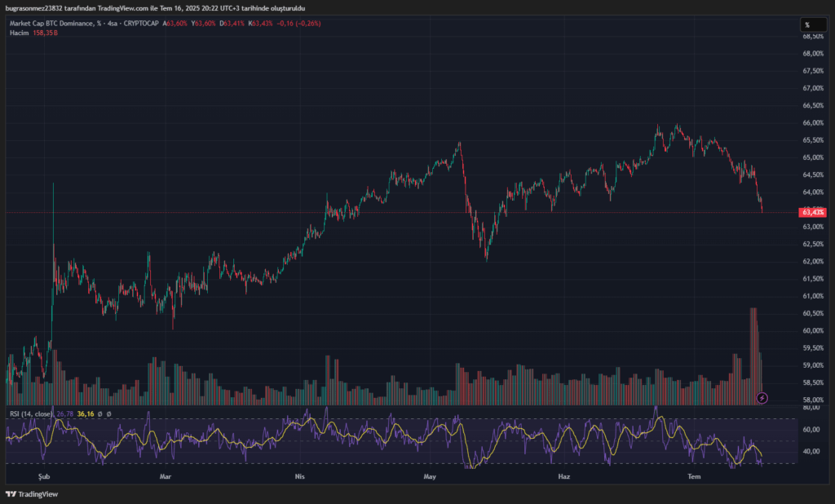Image resolution: width=835 pixels, height=504 pixels.
Task: Click the header caption with bugrasonmez23832
Action: pos(155,8)
